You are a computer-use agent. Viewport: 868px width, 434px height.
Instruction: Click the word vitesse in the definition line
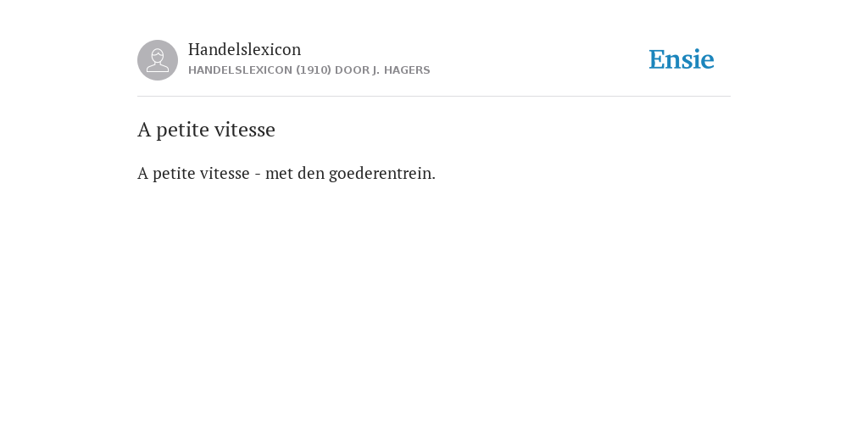[225, 173]
